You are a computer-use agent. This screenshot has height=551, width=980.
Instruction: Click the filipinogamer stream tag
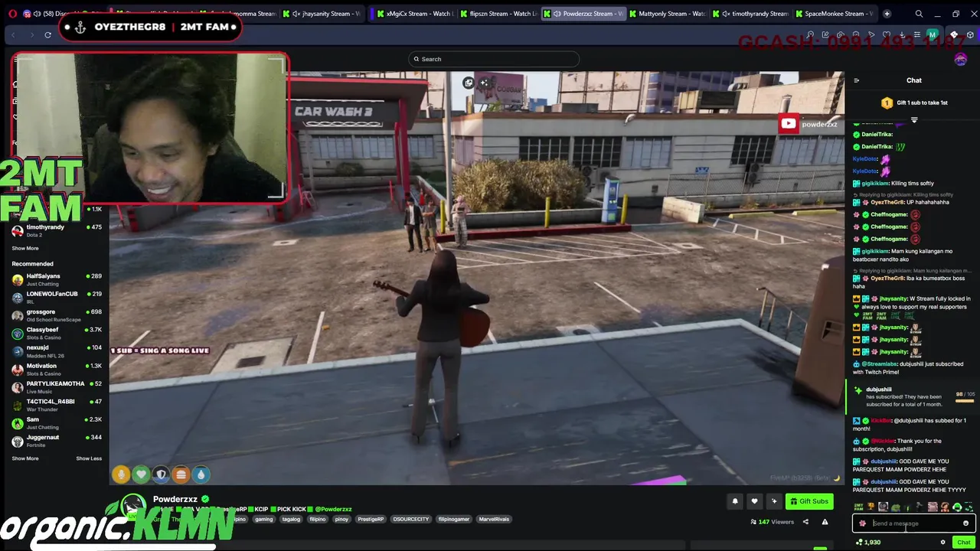click(x=454, y=519)
